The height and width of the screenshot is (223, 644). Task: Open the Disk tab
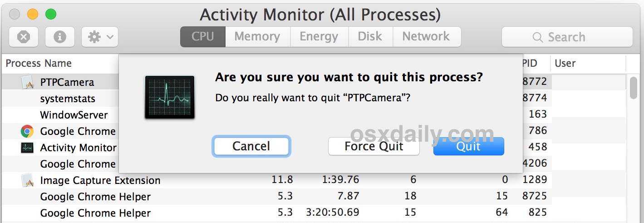(370, 37)
